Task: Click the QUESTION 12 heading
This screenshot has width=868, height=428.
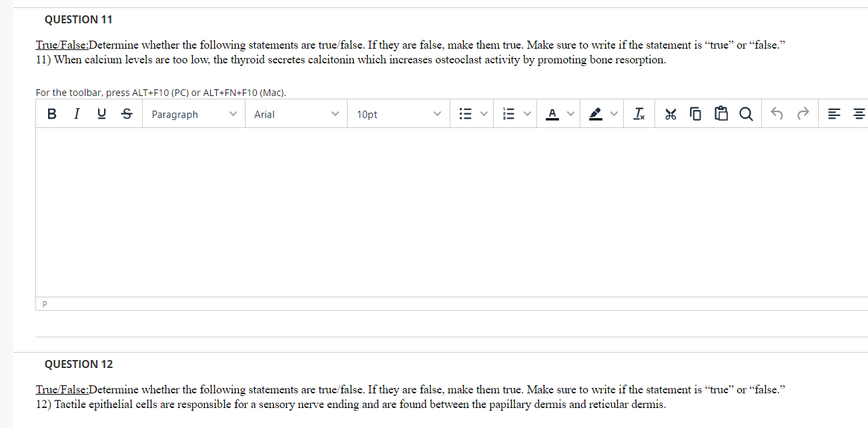Action: pos(79,364)
